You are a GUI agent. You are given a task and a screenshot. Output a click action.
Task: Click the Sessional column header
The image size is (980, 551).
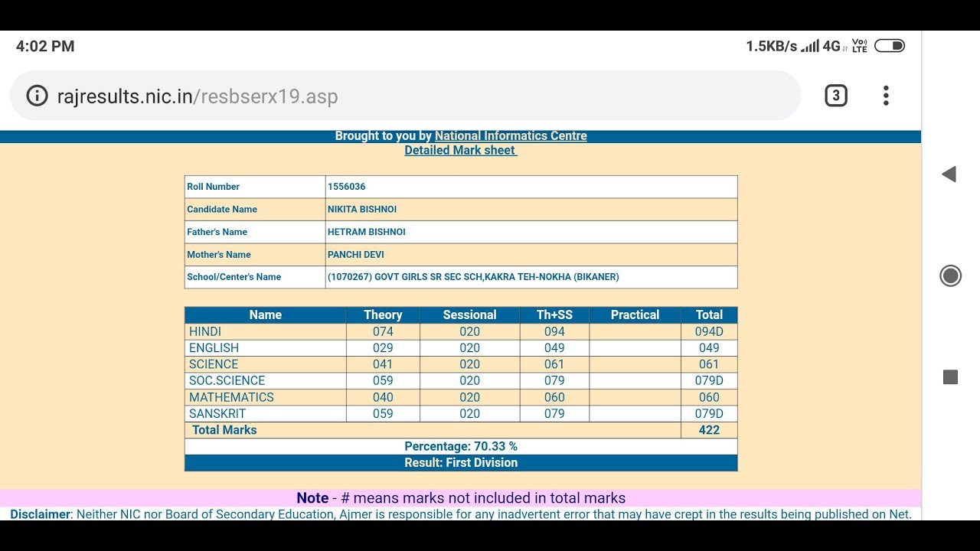pos(469,315)
